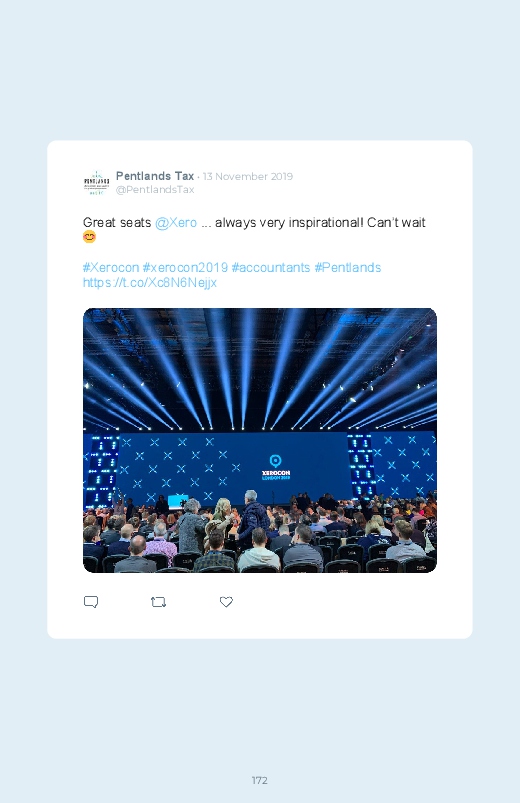Follow the t.co/Xc8N6Nejjx link

point(150,283)
